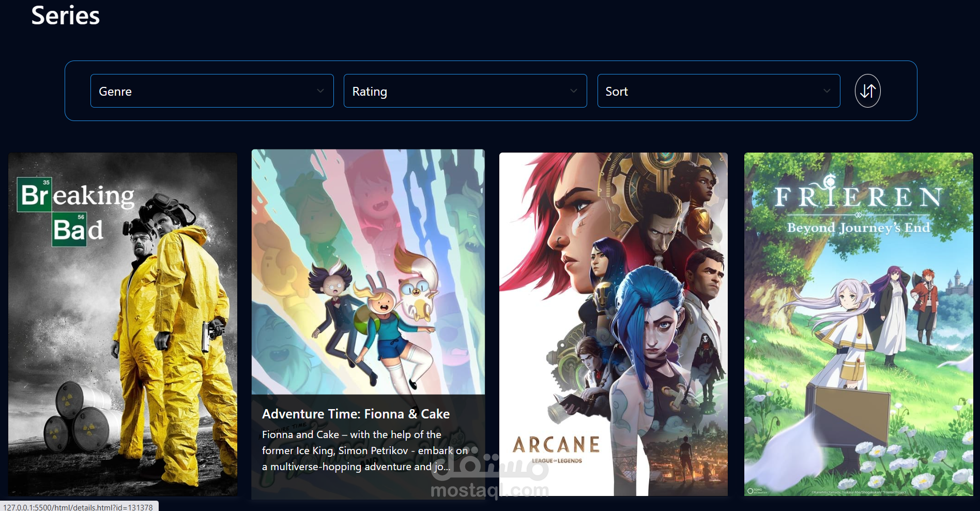
Task: Expand the Genre chevron arrow
Action: point(320,91)
